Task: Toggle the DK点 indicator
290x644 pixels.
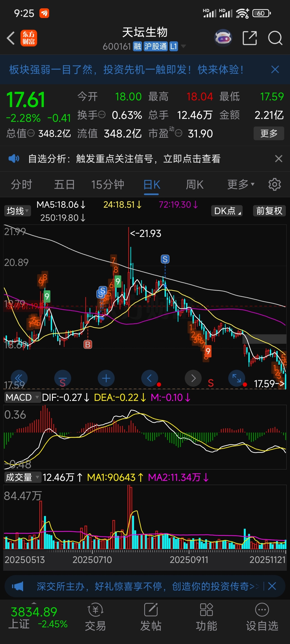Action: [227, 211]
